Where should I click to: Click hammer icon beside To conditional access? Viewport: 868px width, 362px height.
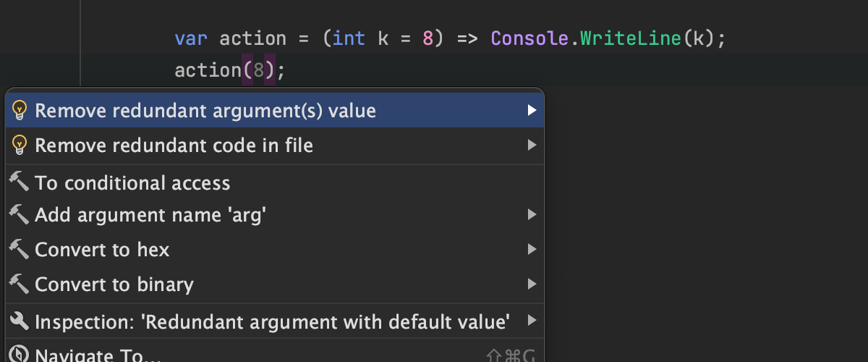(x=20, y=182)
